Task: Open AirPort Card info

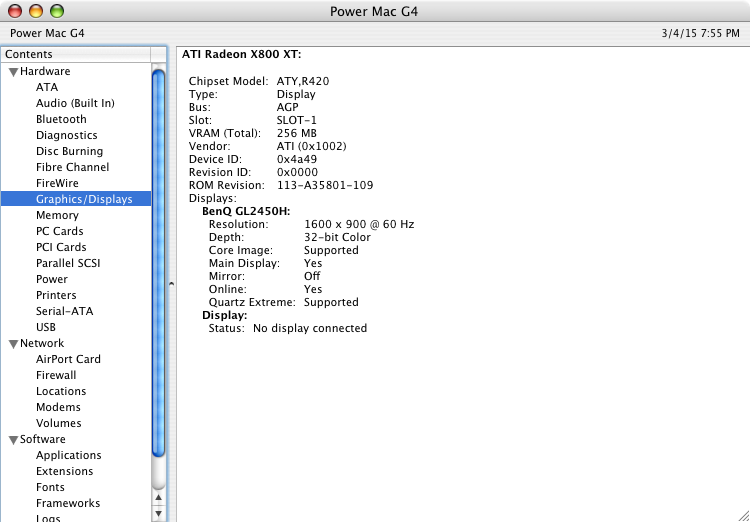Action: coord(68,359)
